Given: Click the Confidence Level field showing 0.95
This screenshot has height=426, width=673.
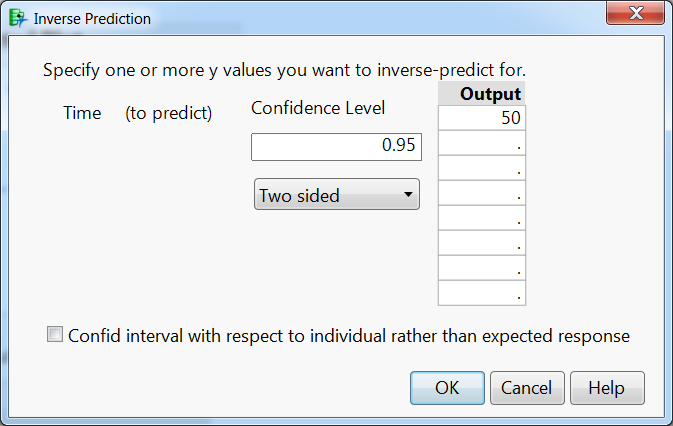Looking at the screenshot, I should [x=336, y=147].
